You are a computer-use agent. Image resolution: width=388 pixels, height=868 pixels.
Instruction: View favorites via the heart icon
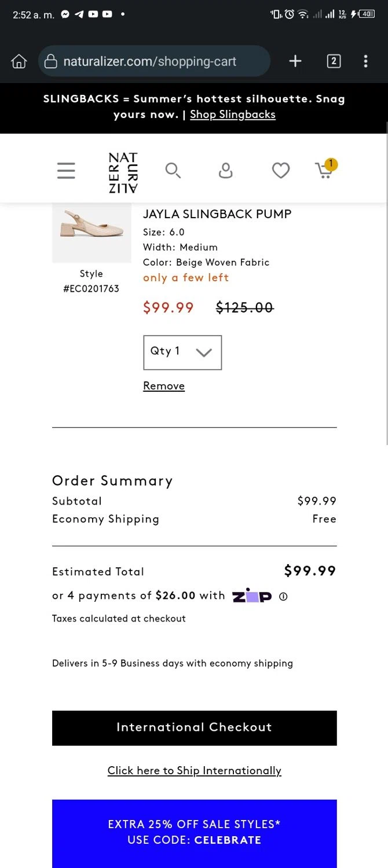(x=281, y=170)
